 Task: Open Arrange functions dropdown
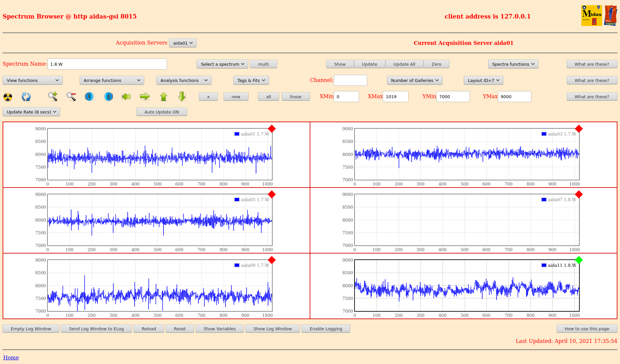pos(112,80)
